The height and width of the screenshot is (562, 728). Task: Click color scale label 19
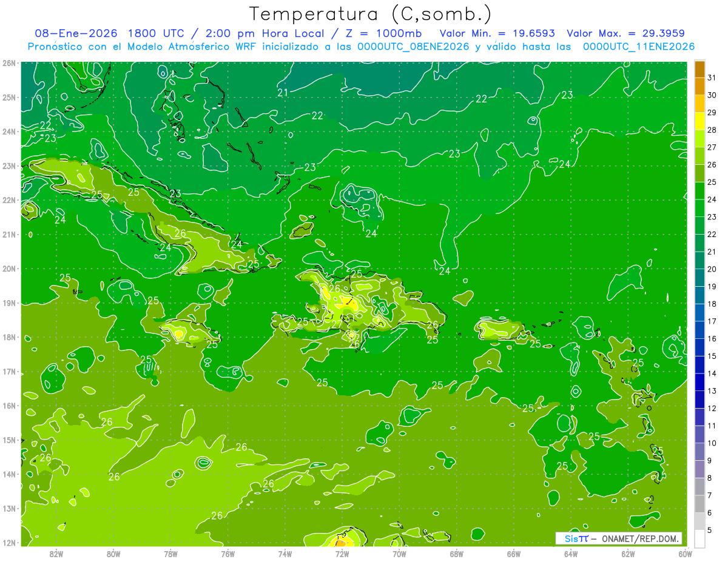tap(712, 286)
